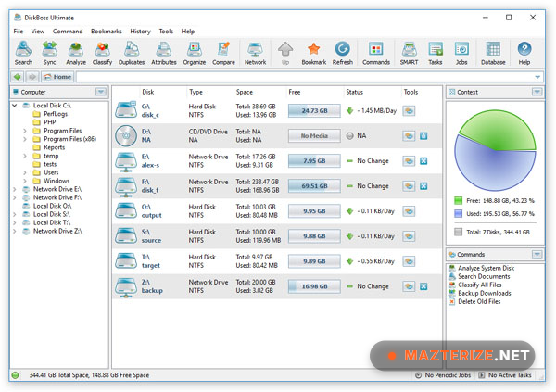The height and width of the screenshot is (392, 556).
Task: Add a Bookmark with star icon
Action: pos(314,53)
